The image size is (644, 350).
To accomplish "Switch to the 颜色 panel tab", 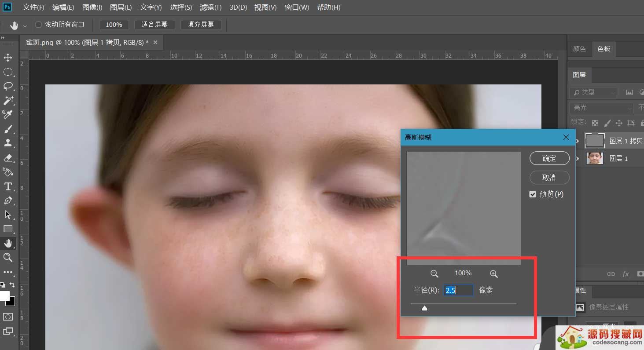I will pos(579,49).
